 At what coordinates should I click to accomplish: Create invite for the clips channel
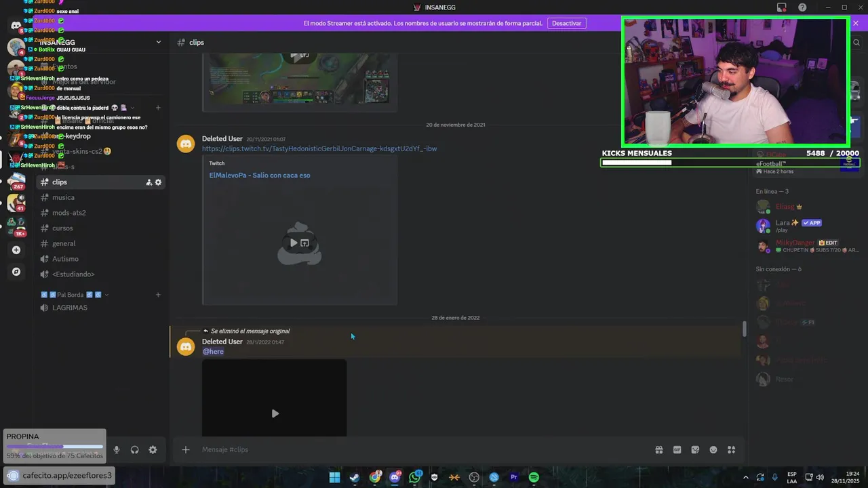(x=149, y=182)
